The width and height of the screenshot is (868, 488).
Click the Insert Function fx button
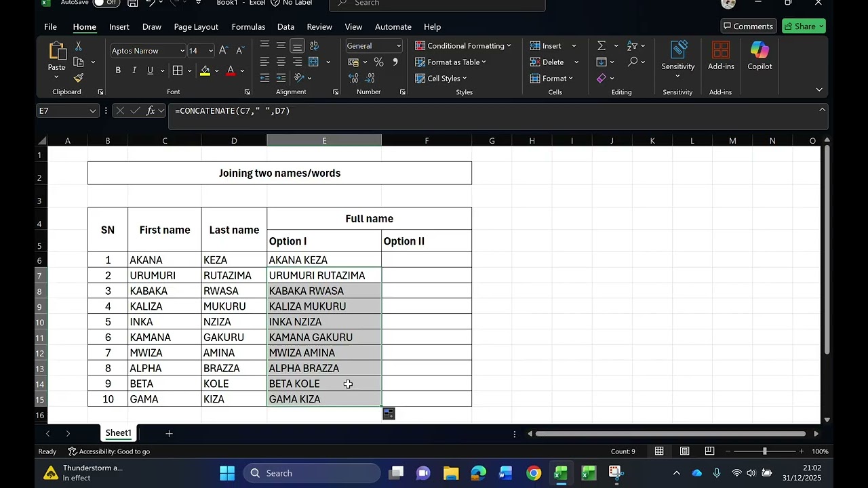[151, 110]
